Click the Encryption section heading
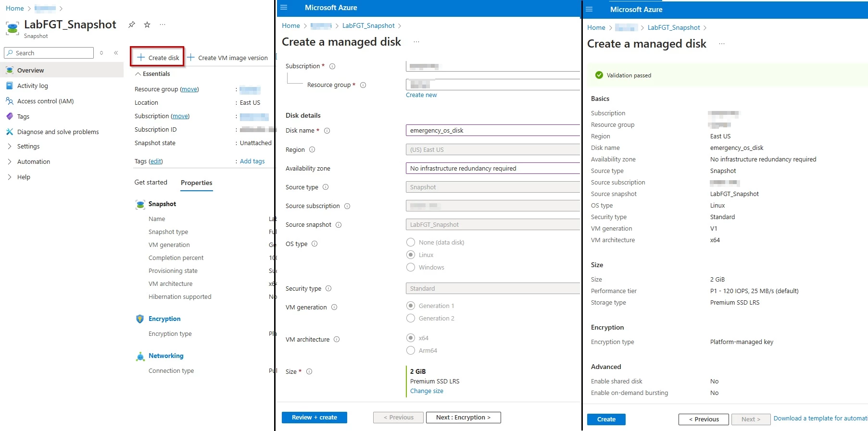The width and height of the screenshot is (868, 431). (x=164, y=319)
